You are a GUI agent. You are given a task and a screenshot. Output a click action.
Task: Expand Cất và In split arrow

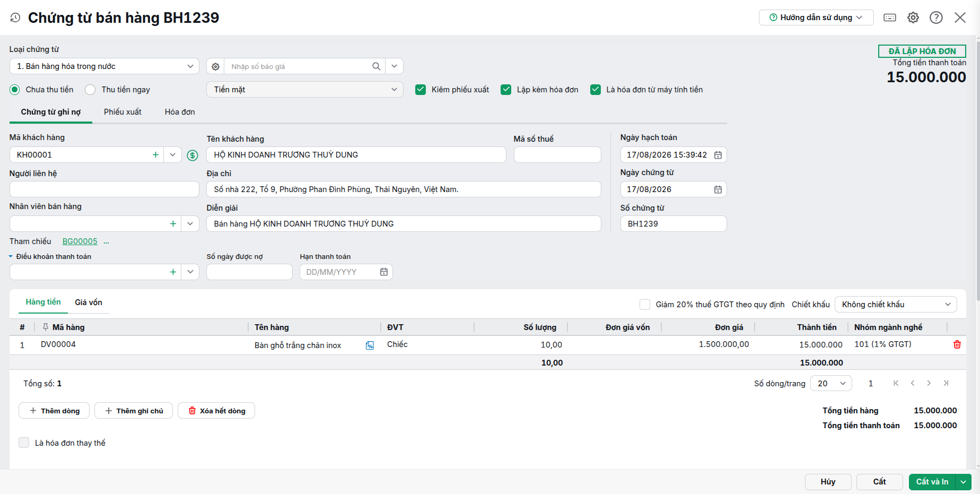click(964, 482)
